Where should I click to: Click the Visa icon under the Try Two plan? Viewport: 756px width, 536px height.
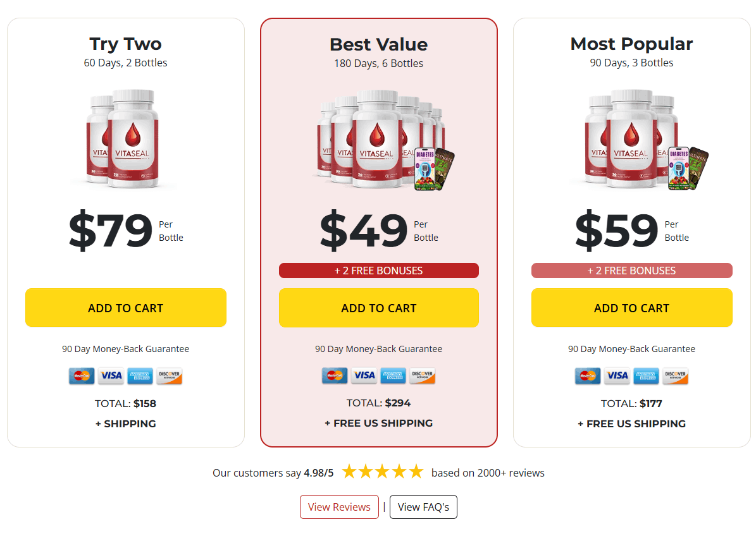tap(111, 375)
